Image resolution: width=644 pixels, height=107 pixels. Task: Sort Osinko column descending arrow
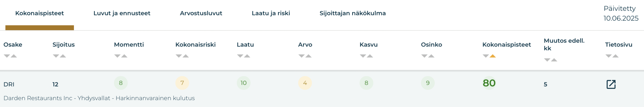click(424, 56)
